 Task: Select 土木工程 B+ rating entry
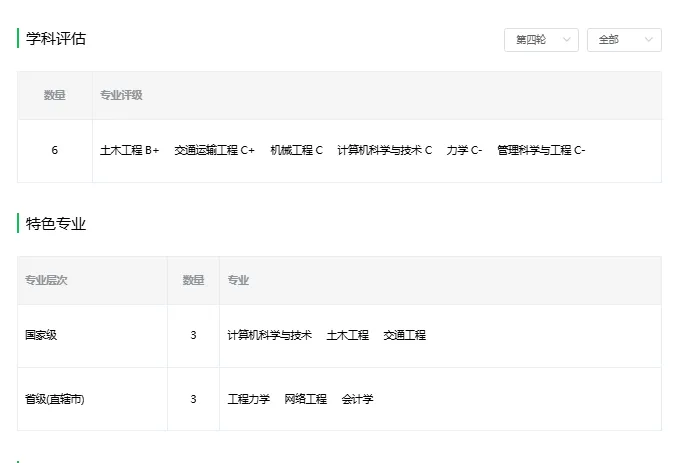coord(129,150)
